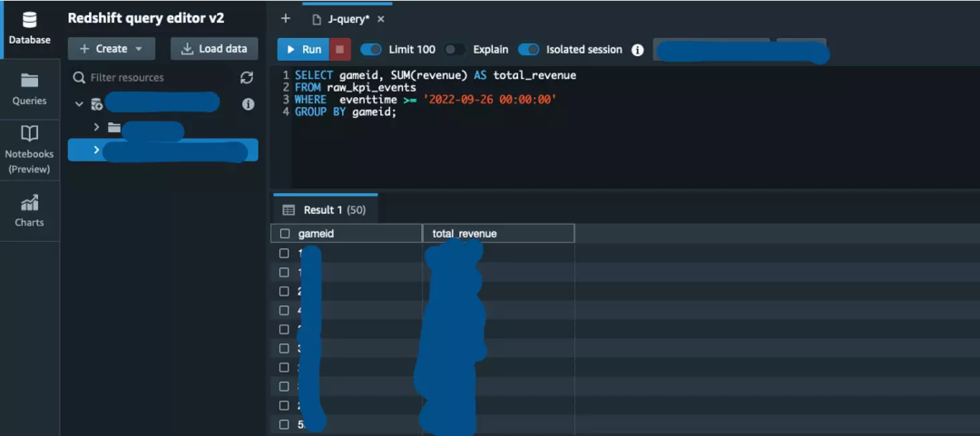The height and width of the screenshot is (436, 980).
Task: Check the third result row checkbox
Action: (x=284, y=291)
